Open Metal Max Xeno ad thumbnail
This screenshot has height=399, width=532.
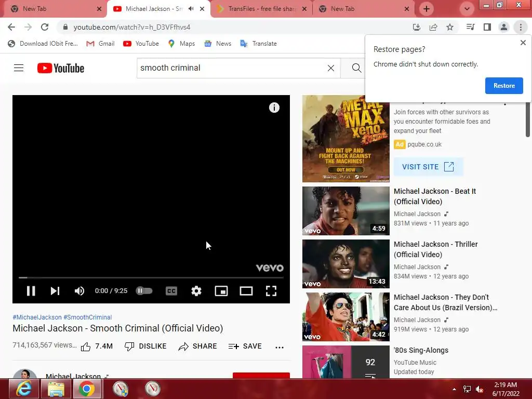coord(345,138)
